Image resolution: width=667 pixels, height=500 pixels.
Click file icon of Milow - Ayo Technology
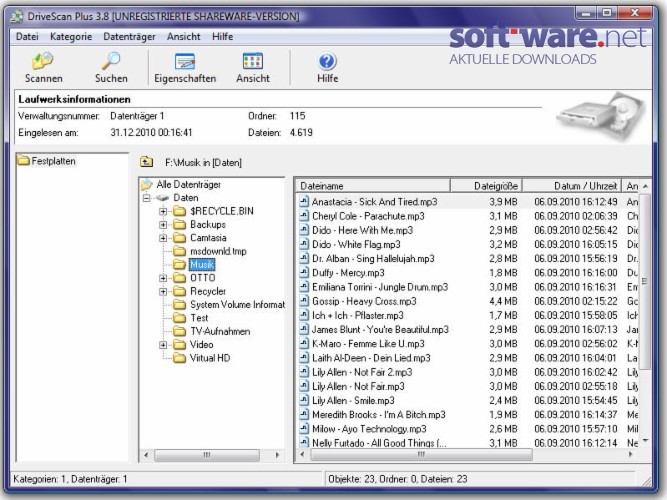304,429
